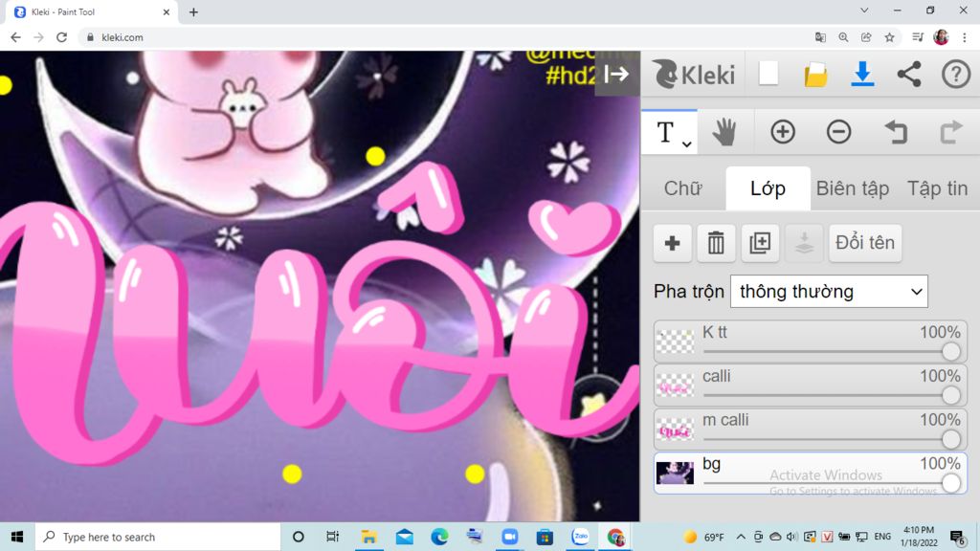Open the Windows Start menu
Screen dimensions: 980x551
[x=17, y=537]
